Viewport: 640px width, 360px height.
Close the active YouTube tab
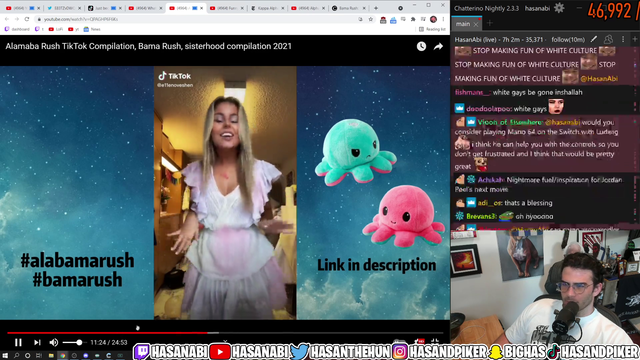(202, 8)
